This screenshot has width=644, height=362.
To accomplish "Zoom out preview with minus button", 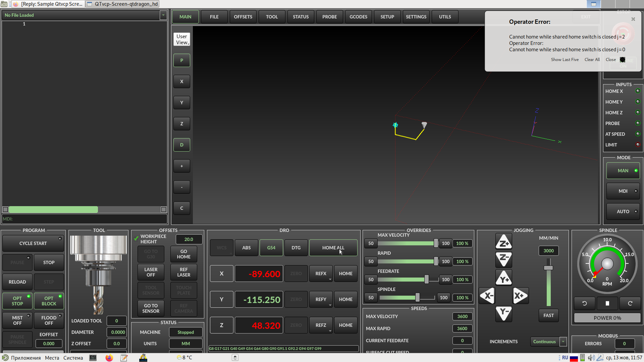I will [x=182, y=187].
